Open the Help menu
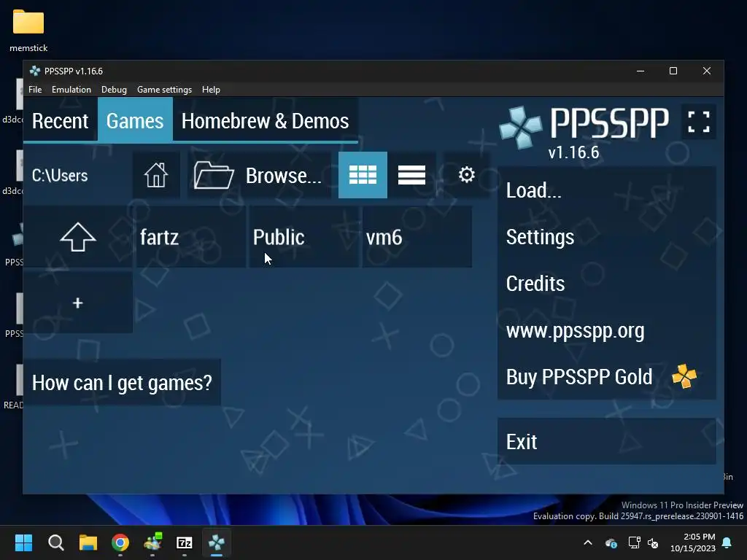The height and width of the screenshot is (560, 747). [x=211, y=90]
